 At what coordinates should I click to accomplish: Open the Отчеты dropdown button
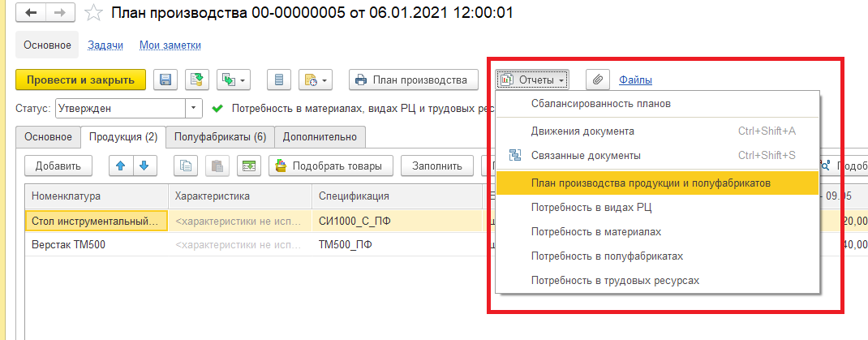click(532, 80)
